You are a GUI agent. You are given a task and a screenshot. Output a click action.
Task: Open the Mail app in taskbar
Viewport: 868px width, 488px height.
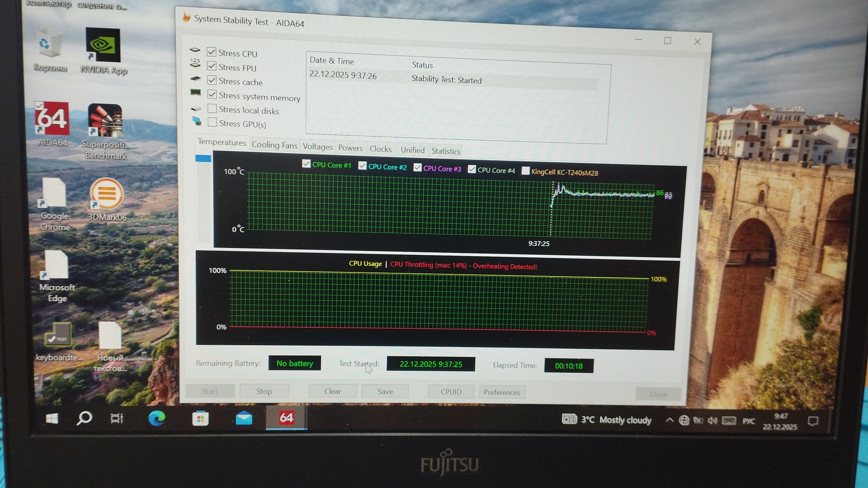point(244,418)
